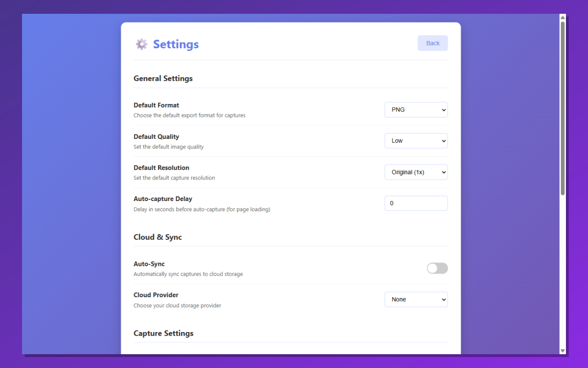
Task: Open the Default Format dropdown showing PNG
Action: tap(416, 109)
